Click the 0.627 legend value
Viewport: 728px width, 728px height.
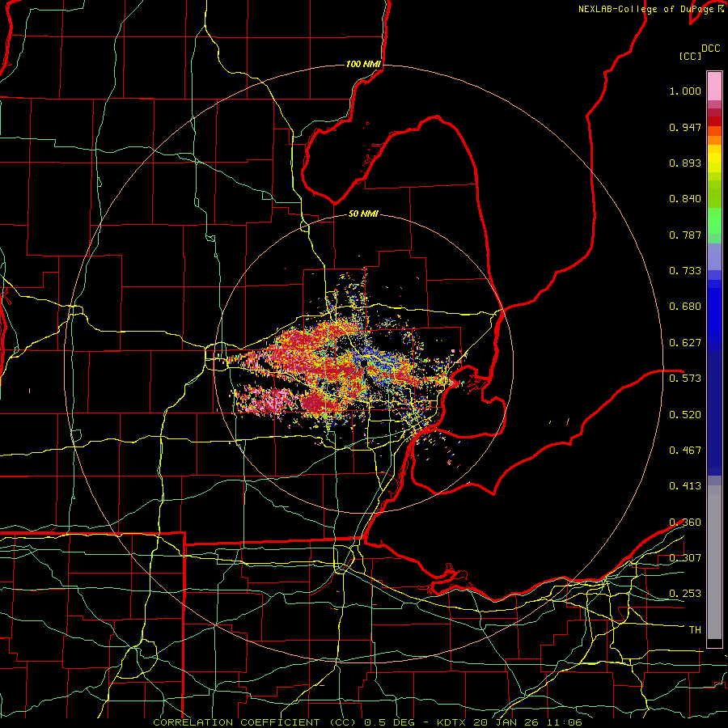click(x=685, y=343)
